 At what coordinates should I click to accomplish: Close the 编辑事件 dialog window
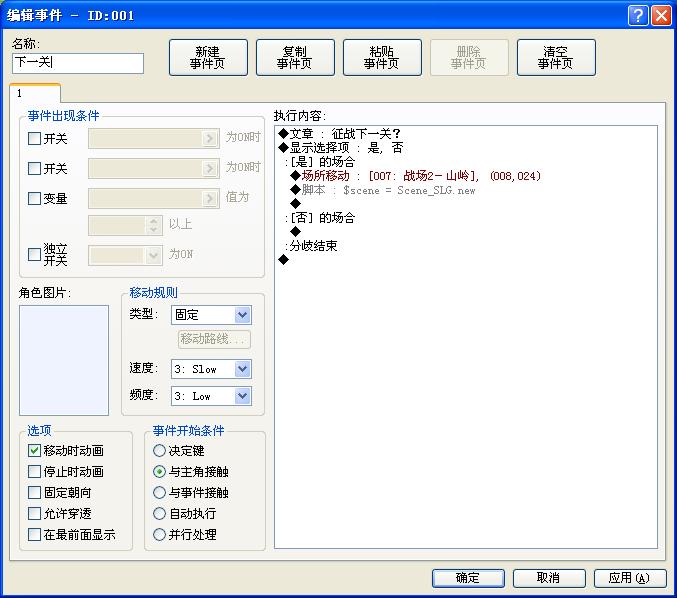point(661,16)
